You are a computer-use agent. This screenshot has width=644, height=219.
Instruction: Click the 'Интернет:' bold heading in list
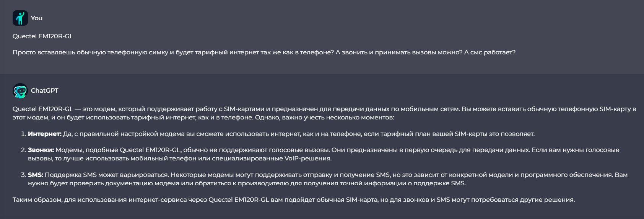(45, 134)
